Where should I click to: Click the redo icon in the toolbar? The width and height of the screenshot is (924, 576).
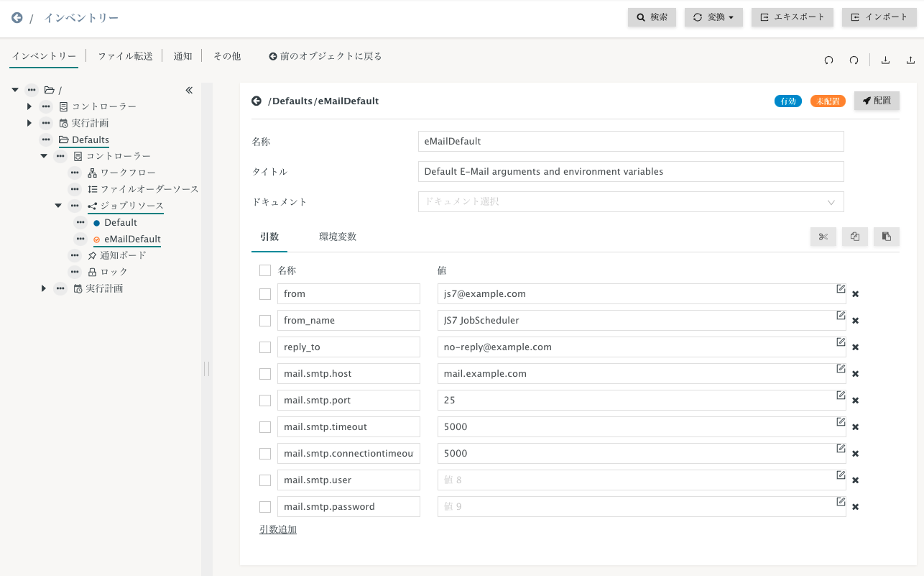click(854, 60)
